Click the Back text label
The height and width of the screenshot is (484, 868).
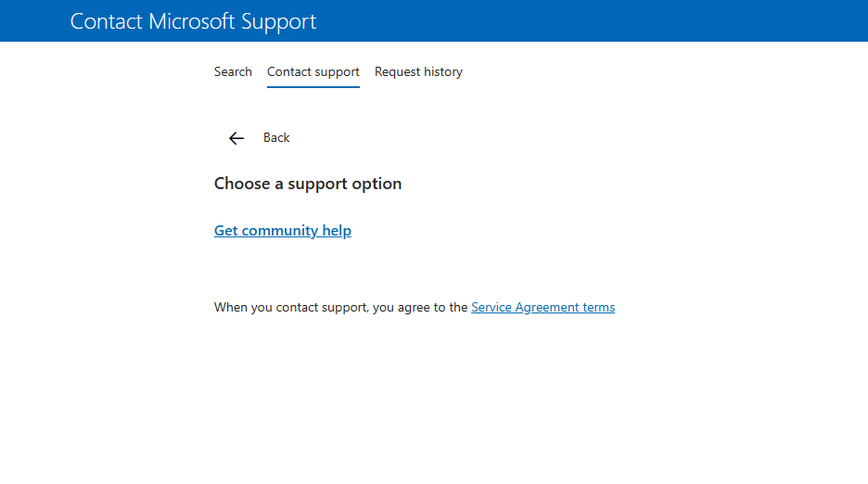[x=276, y=137]
